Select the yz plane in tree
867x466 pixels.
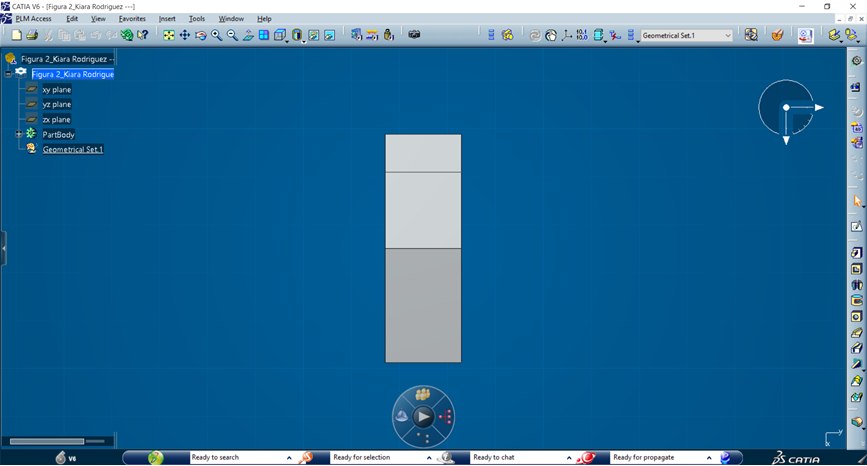(x=56, y=104)
